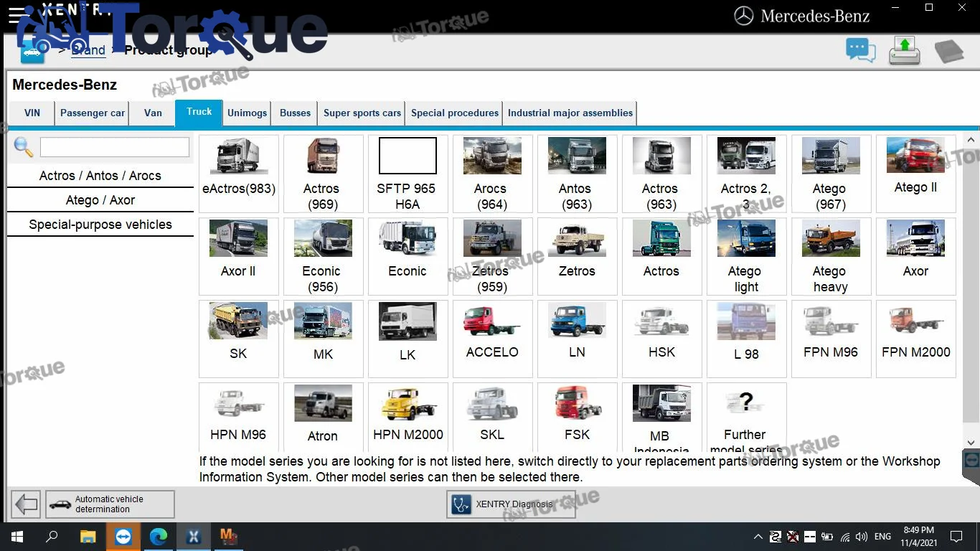Launch Microsoft Edge from taskbar

coord(159,536)
